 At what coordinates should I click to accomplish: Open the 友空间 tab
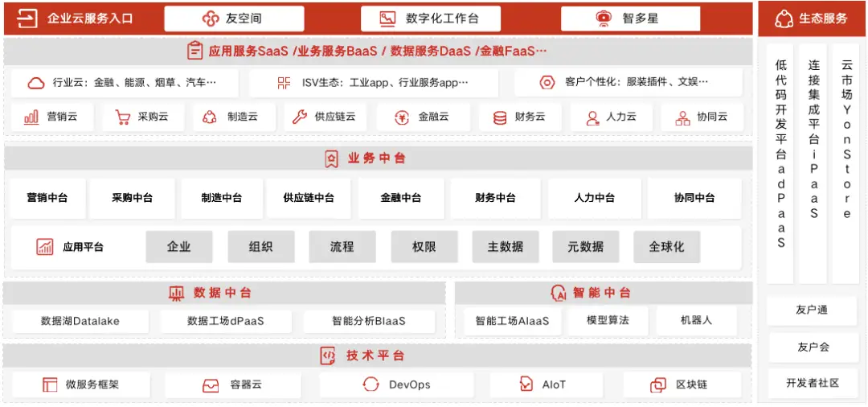tap(234, 18)
